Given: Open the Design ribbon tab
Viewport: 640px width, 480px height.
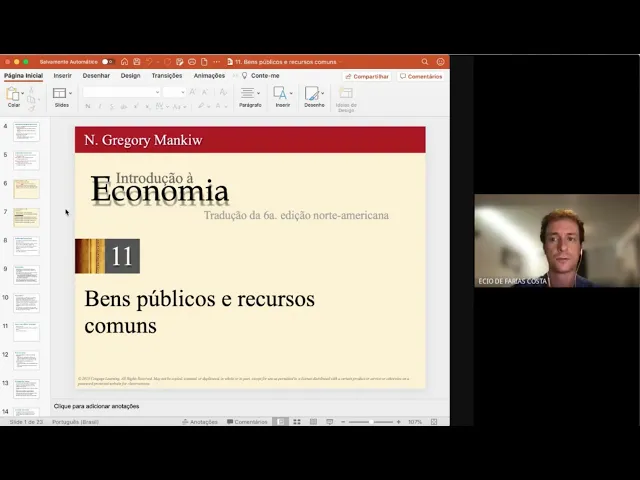Looking at the screenshot, I should pyautogui.click(x=130, y=76).
